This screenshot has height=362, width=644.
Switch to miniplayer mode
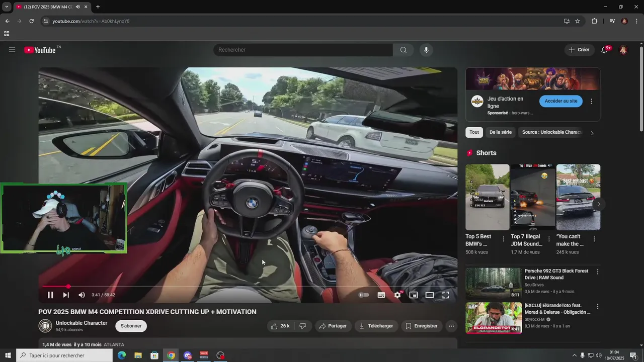(x=414, y=295)
